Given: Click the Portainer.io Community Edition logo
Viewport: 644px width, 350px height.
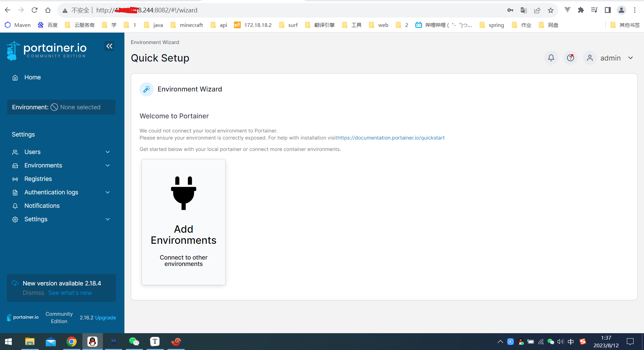Looking at the screenshot, I should (x=47, y=50).
